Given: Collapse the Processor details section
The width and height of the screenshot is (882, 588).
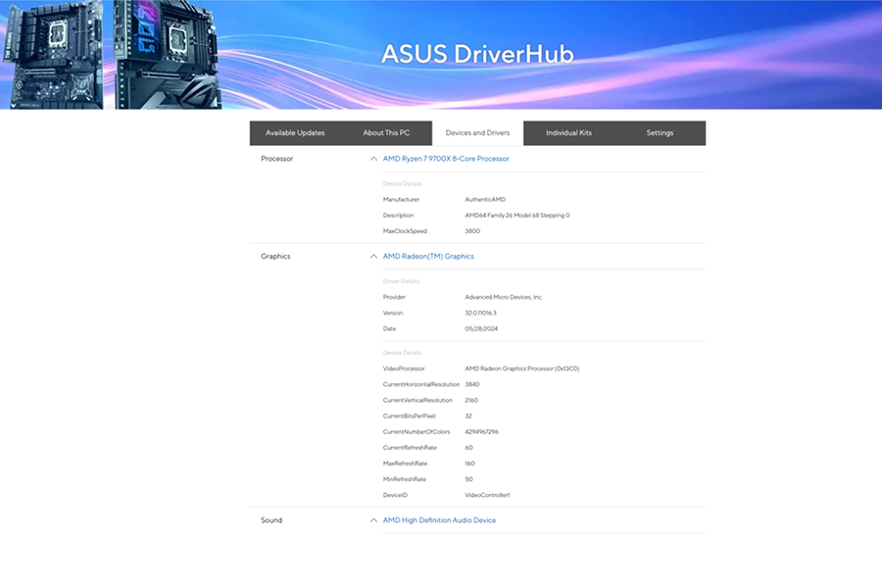Looking at the screenshot, I should click(373, 158).
